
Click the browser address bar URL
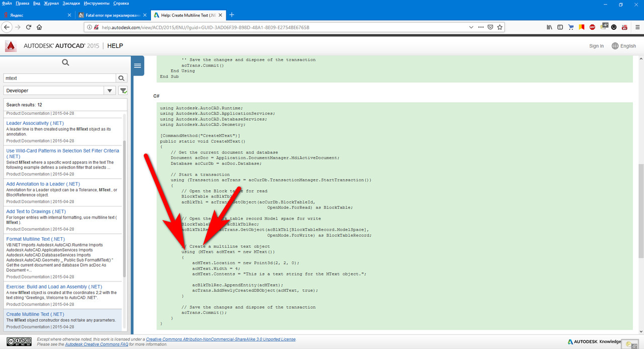click(x=205, y=27)
